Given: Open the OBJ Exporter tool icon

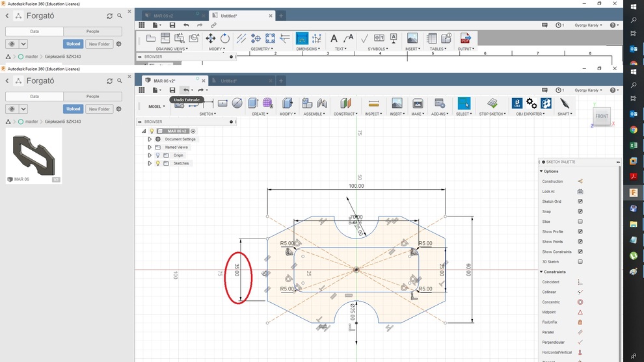Looking at the screenshot, I should pos(517,103).
